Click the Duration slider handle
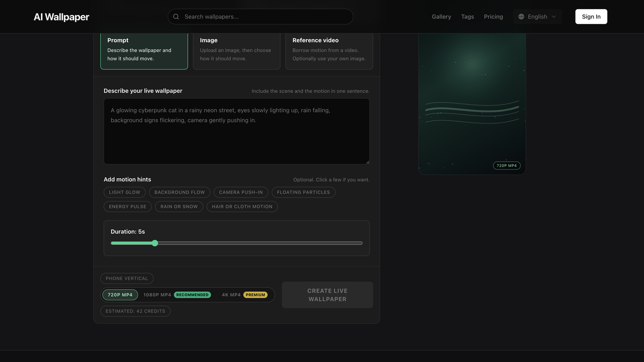Screen dimensions: 644x362 coord(155,243)
